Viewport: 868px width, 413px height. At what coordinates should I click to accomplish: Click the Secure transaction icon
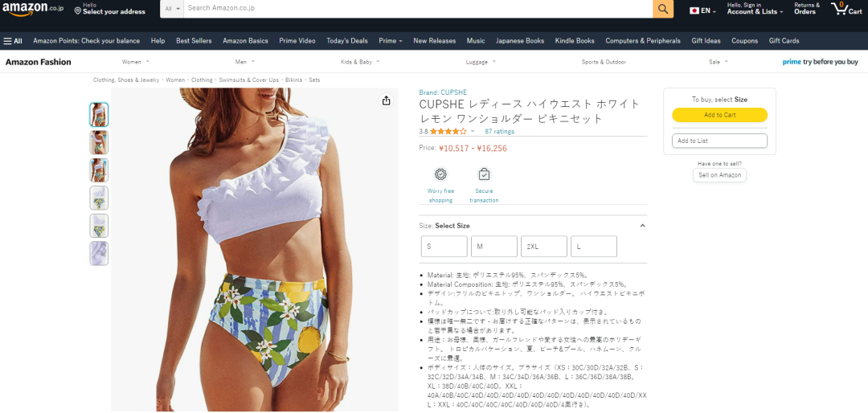pos(484,174)
